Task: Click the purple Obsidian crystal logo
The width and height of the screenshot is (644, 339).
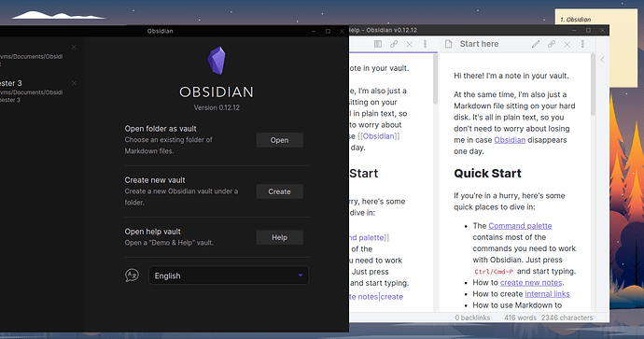Action: click(217, 61)
